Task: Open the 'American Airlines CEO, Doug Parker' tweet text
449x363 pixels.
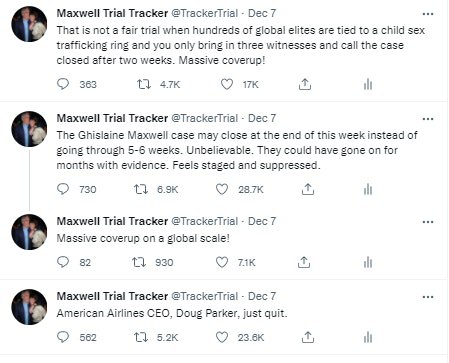Action: coord(172,314)
